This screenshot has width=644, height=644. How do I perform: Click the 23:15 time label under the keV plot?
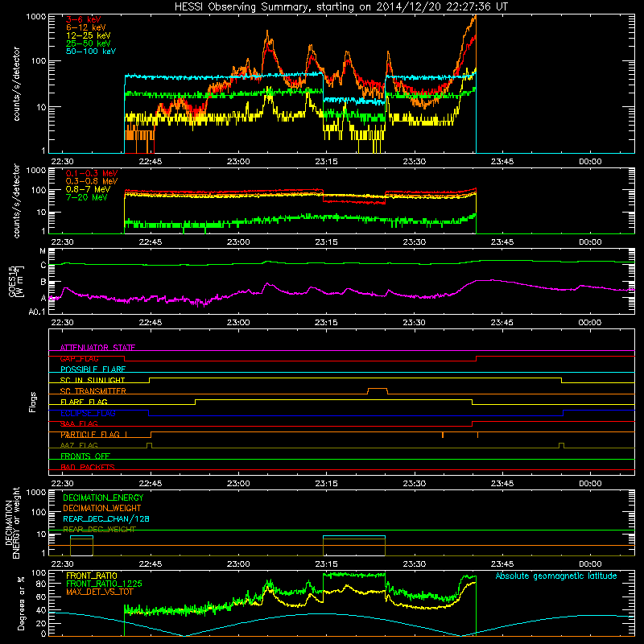point(326,162)
